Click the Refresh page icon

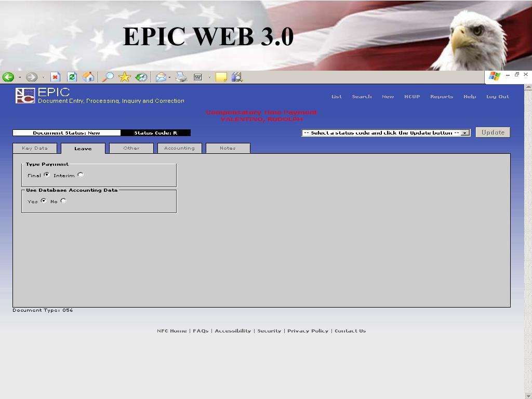[x=72, y=77]
